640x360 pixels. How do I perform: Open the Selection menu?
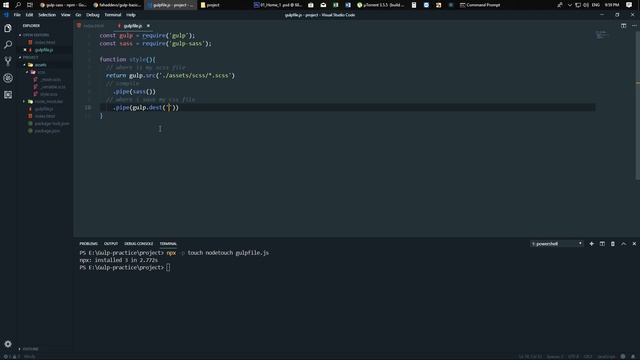click(x=47, y=15)
